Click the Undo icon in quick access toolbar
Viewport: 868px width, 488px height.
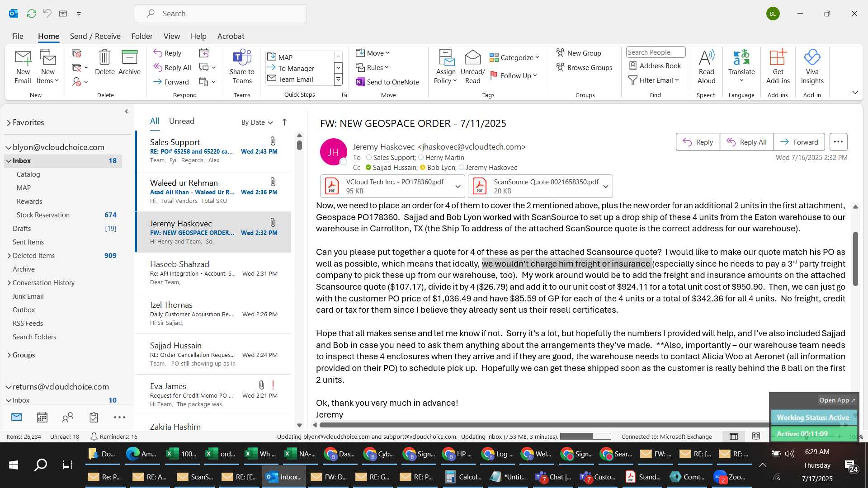(47, 14)
